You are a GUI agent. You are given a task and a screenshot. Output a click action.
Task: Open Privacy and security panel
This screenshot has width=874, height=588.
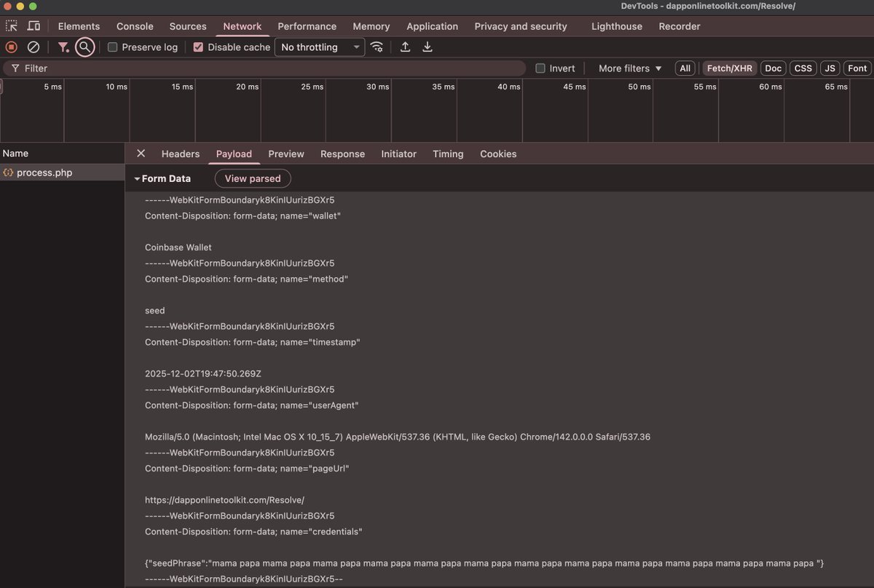521,26
